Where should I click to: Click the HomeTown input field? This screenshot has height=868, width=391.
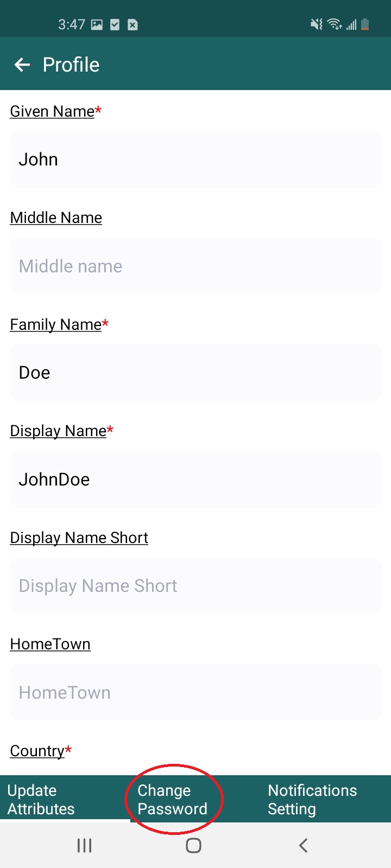point(195,692)
